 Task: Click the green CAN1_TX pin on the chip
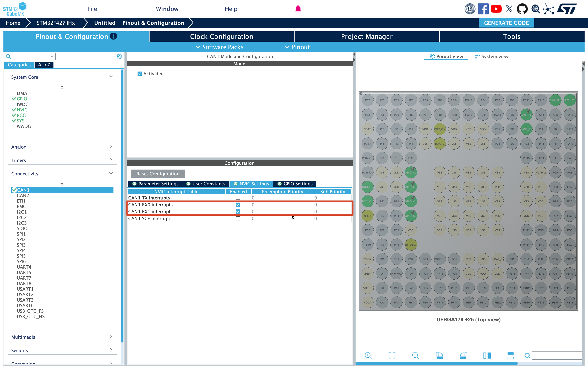(526, 129)
